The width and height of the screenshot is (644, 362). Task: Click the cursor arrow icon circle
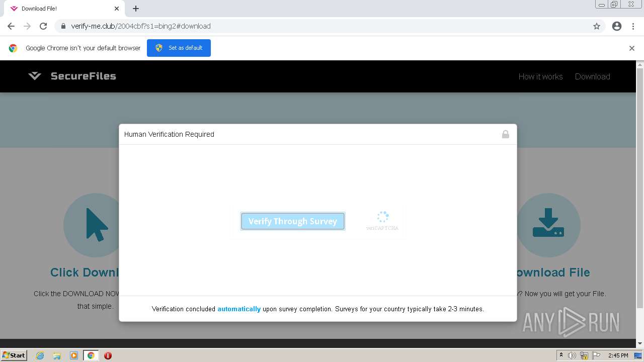click(95, 225)
